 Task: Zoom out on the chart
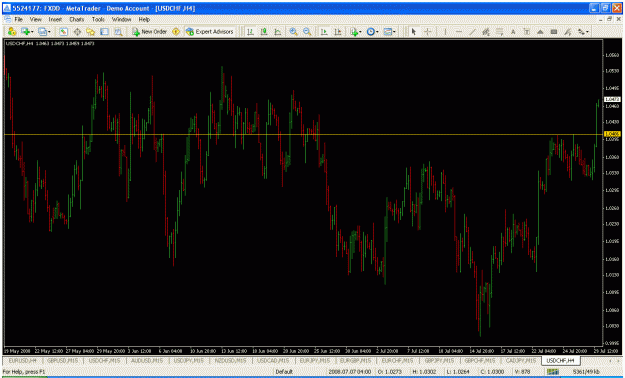point(307,32)
